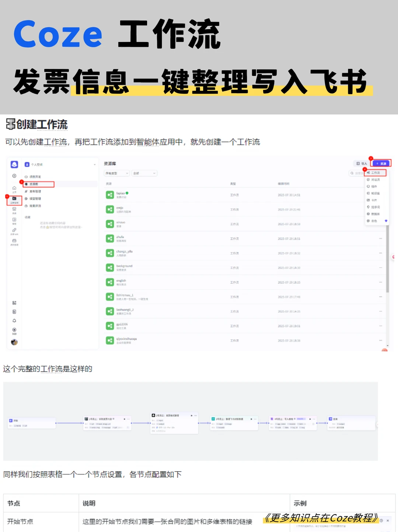The height and width of the screenshot is (532, 398).
Task: Click the resource list vertical scrollbar
Action: [x=387, y=259]
